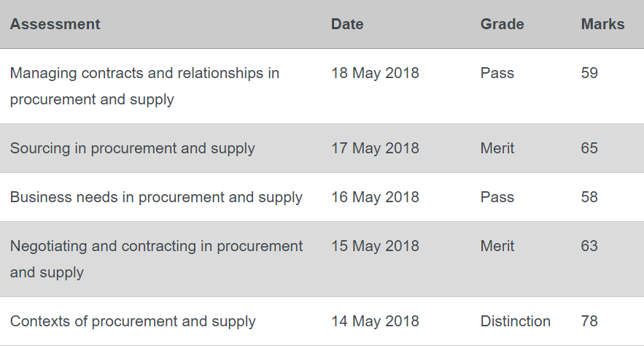Image resolution: width=644 pixels, height=346 pixels.
Task: Click the 15 May 2018 date cell
Action: coord(375,246)
